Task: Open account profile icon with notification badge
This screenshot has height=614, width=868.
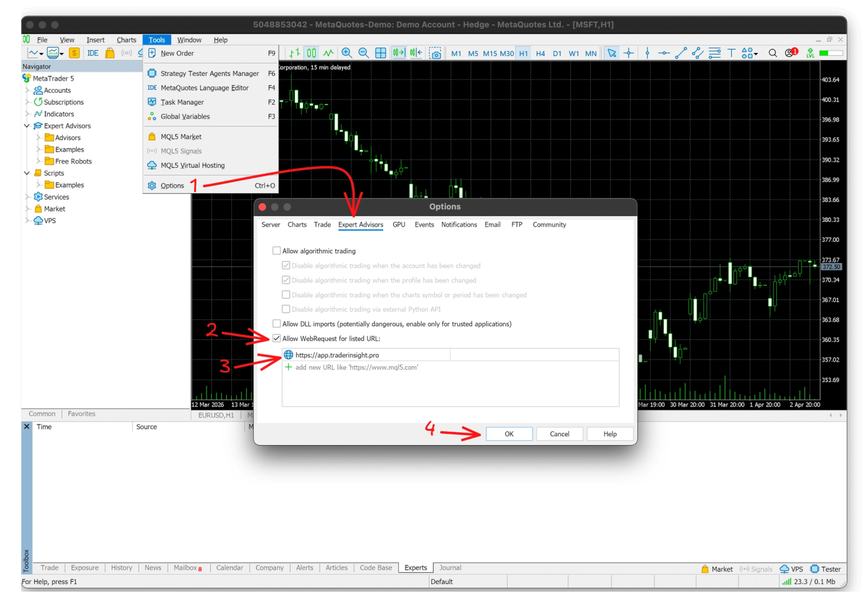Action: click(791, 53)
